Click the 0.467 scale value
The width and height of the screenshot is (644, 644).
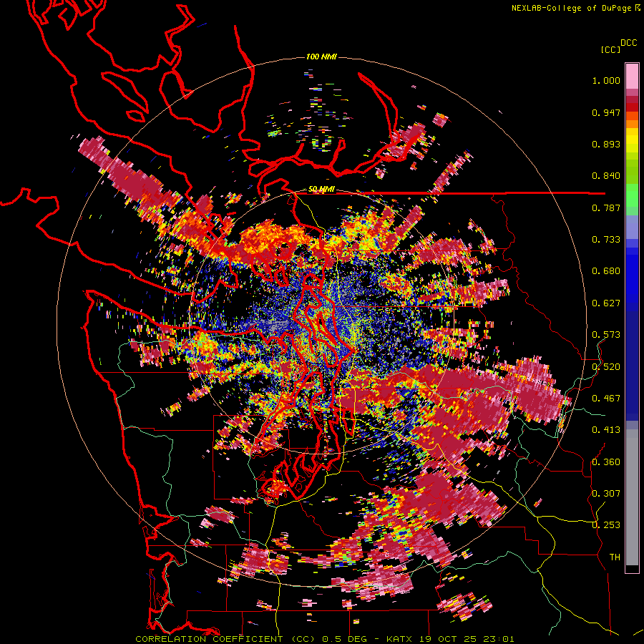pos(606,399)
